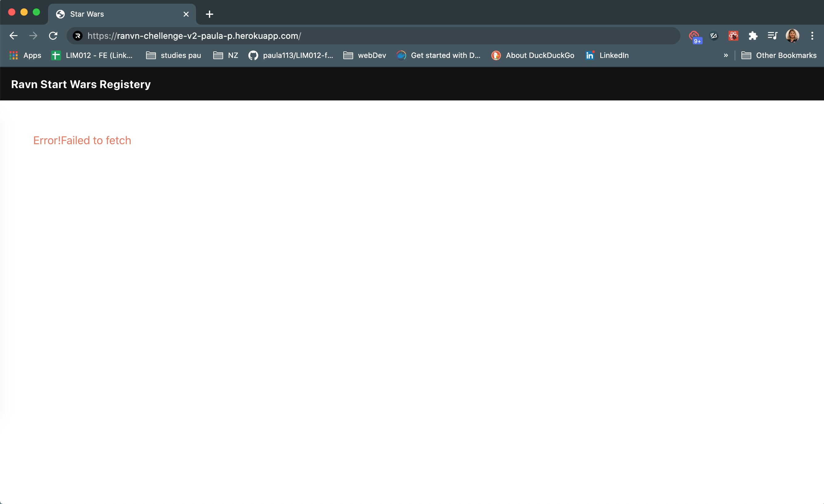Click the red extension with 9+ badge
Image resolution: width=824 pixels, height=504 pixels.
click(x=694, y=36)
